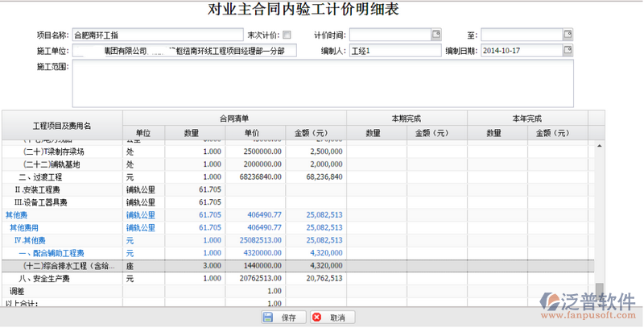Viewport: 644px width, 328px height.
Task: Open the 编制日期 calendar picker icon
Action: (568, 50)
